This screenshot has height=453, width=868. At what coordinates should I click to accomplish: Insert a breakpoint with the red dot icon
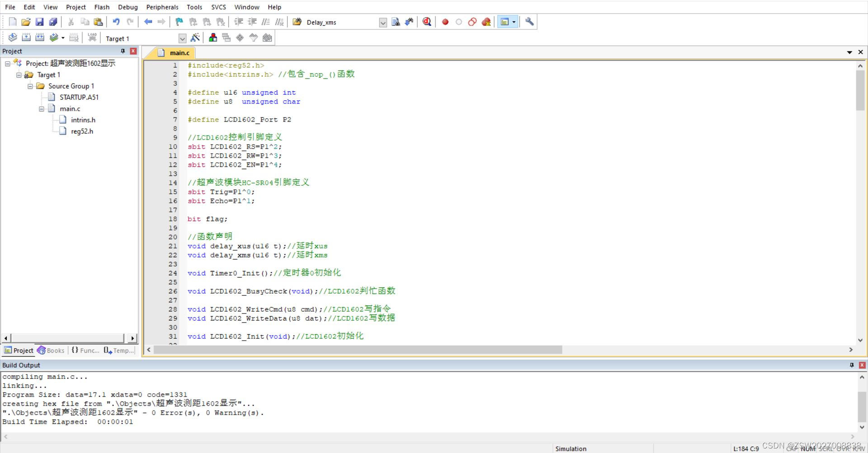coord(445,22)
